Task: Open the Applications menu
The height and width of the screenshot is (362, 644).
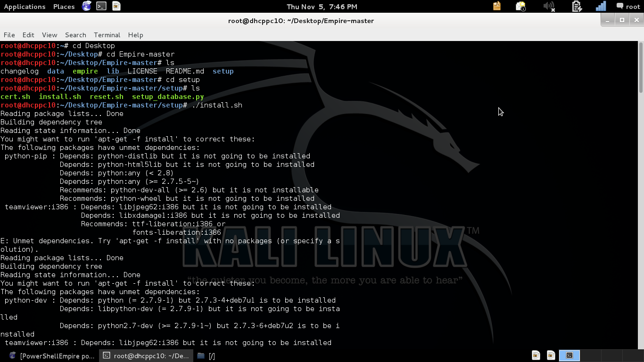Action: click(x=25, y=7)
